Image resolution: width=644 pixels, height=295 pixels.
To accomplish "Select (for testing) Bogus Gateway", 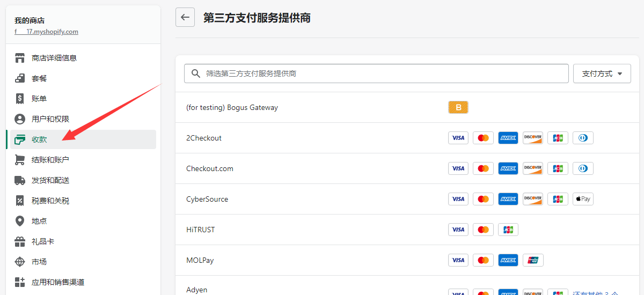I will (232, 107).
